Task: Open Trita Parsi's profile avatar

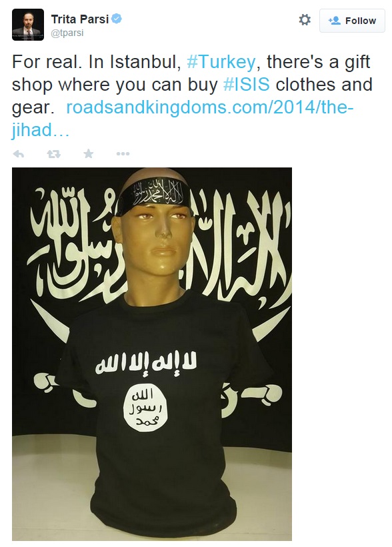Action: tap(28, 25)
